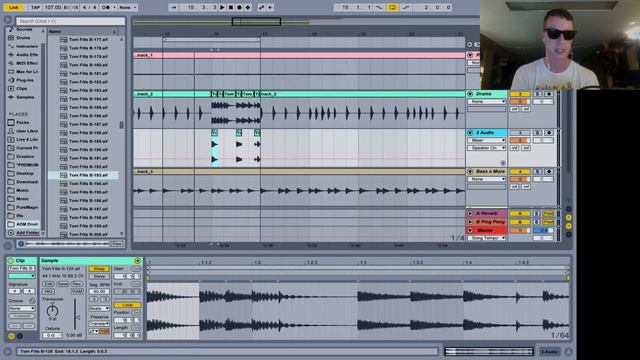Open the quantization menu set to None
Image resolution: width=640 pixels, height=360 pixels.
coord(128,7)
